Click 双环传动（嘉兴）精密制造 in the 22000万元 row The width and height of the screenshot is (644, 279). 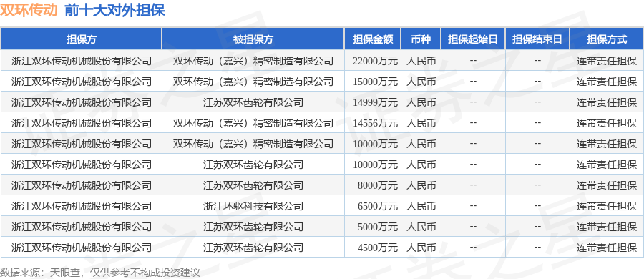[x=253, y=61]
